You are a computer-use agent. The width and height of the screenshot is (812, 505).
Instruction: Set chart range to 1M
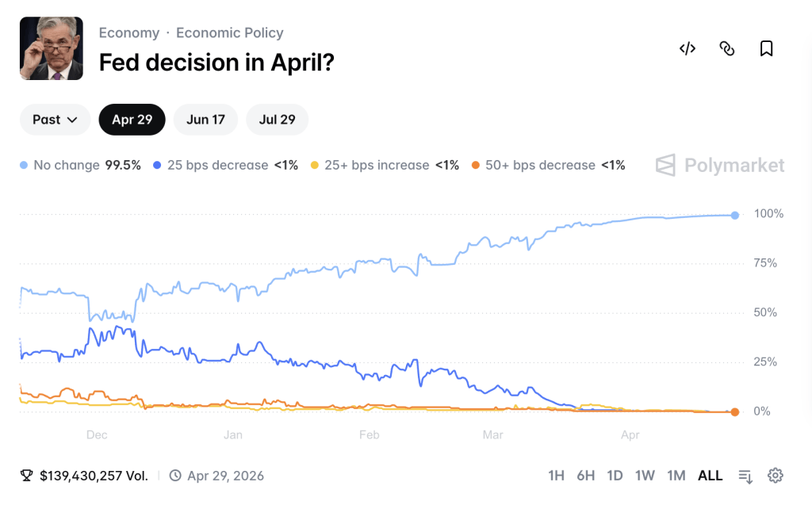[x=676, y=476]
